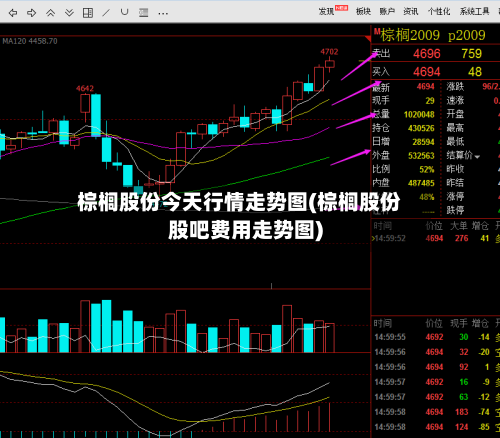Select the line drawing tool icon

(x=106, y=13)
